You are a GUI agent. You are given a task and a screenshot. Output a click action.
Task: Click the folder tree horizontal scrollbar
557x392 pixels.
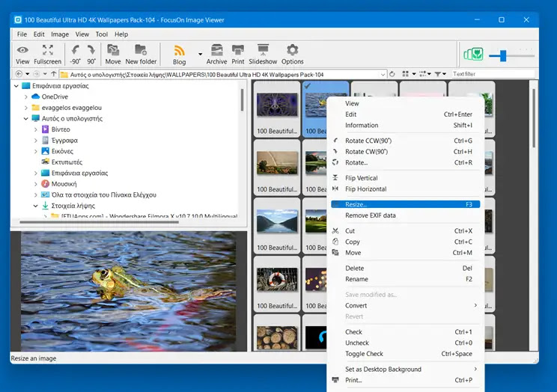(99, 222)
